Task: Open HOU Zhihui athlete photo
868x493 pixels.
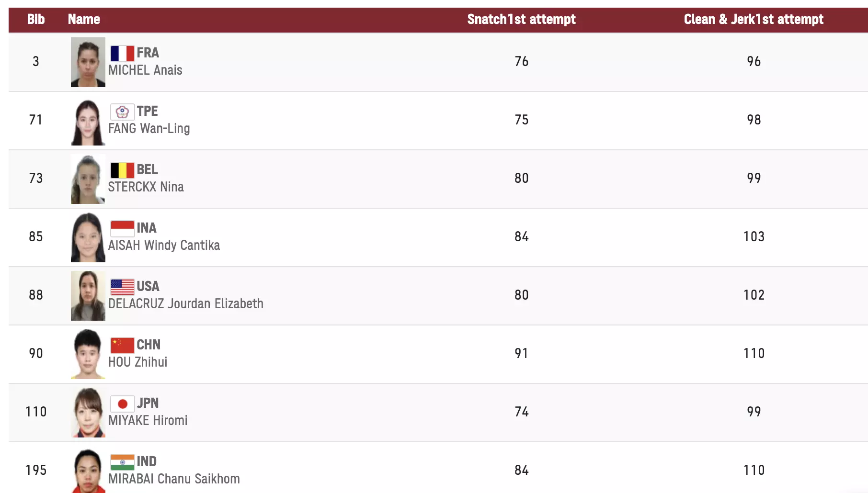Action: [x=88, y=354]
